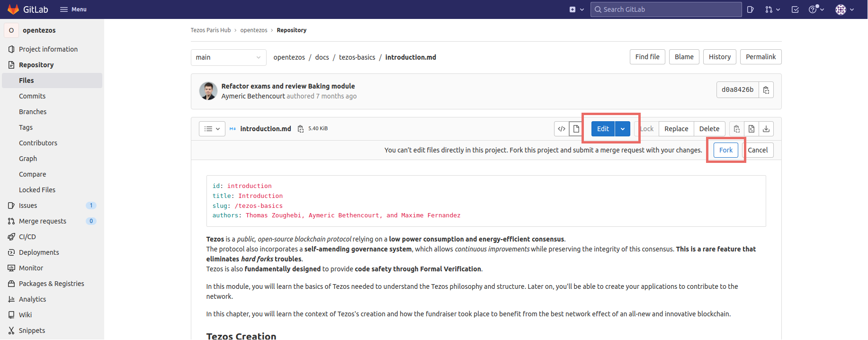Click the Search GitLab field
Image resolution: width=868 pixels, height=340 pixels.
tap(666, 9)
